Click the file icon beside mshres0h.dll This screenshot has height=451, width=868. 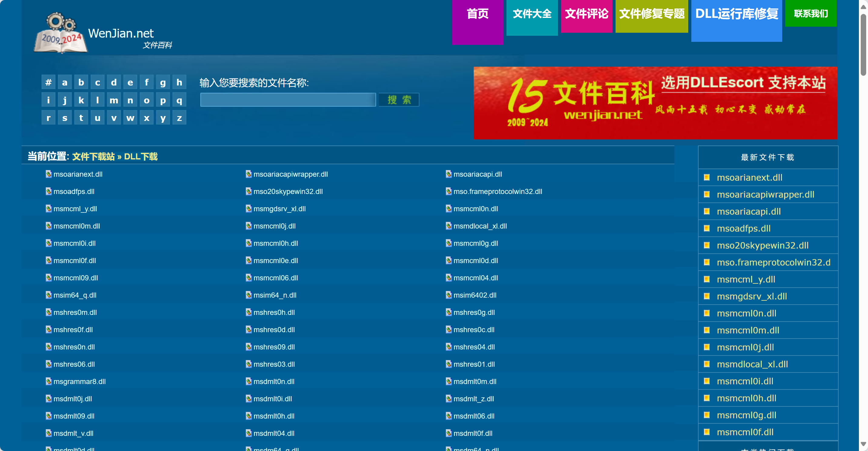[x=249, y=312]
